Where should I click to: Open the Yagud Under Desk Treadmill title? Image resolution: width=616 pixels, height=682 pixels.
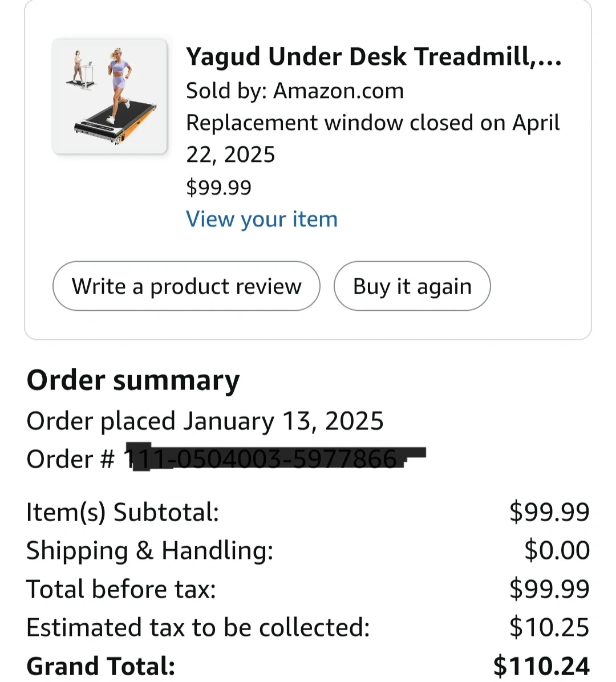[x=374, y=57]
